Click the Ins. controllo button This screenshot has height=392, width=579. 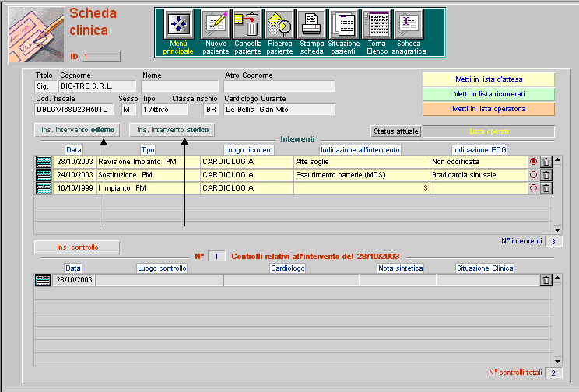click(77, 247)
